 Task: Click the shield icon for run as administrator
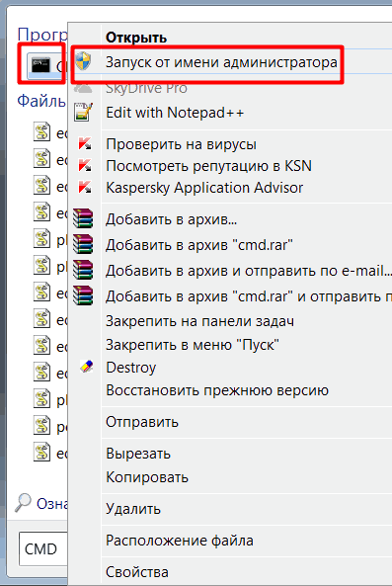click(x=83, y=61)
